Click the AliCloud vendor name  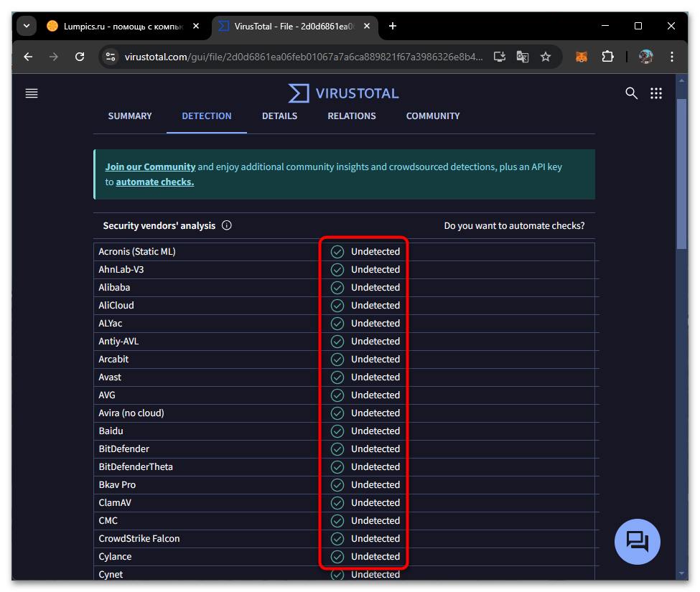(116, 305)
